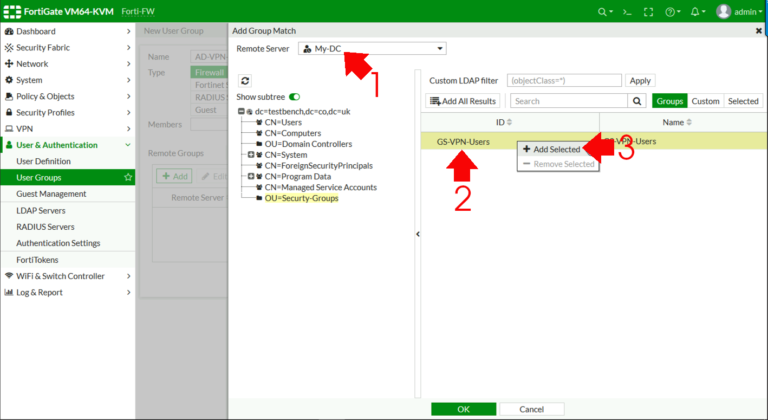The height and width of the screenshot is (420, 768).
Task: Toggle favorite star on User Groups
Action: tap(128, 177)
